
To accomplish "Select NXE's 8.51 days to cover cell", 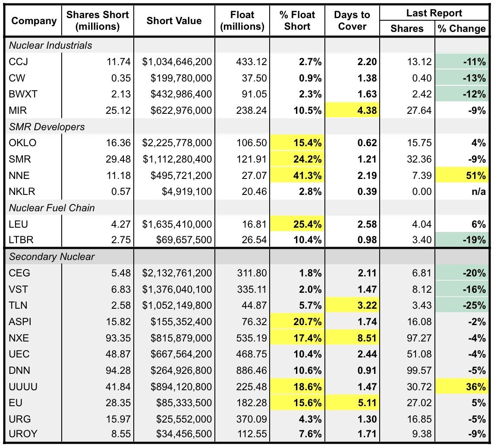I will point(352,338).
